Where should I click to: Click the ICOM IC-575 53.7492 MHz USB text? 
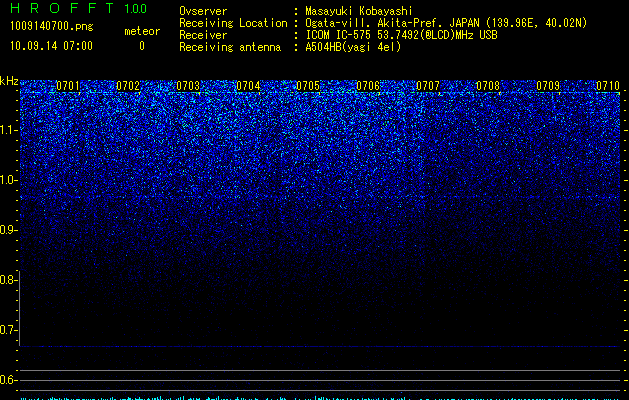(402, 35)
